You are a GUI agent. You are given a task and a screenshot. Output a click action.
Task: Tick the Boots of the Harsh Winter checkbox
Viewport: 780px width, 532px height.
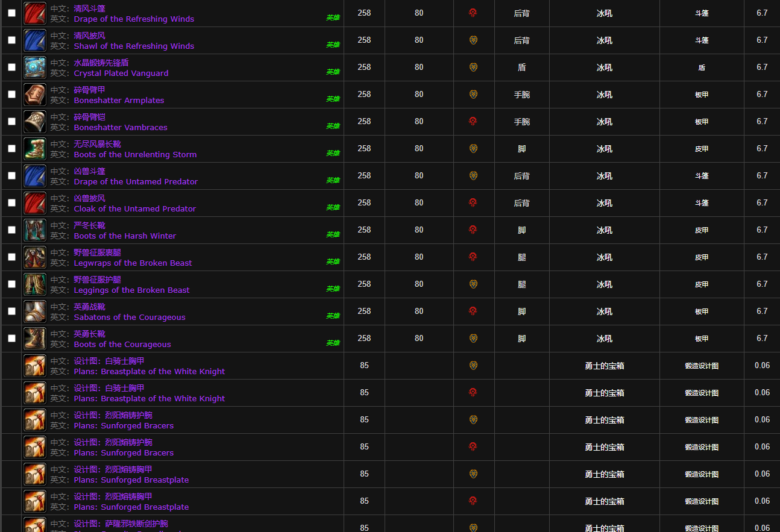click(x=11, y=230)
